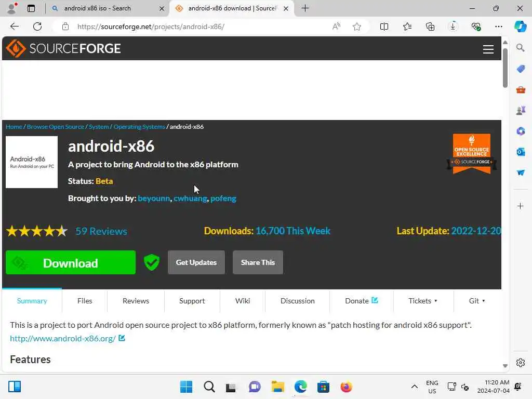532x399 pixels.
Task: Show hidden system tray icons
Action: [414, 387]
